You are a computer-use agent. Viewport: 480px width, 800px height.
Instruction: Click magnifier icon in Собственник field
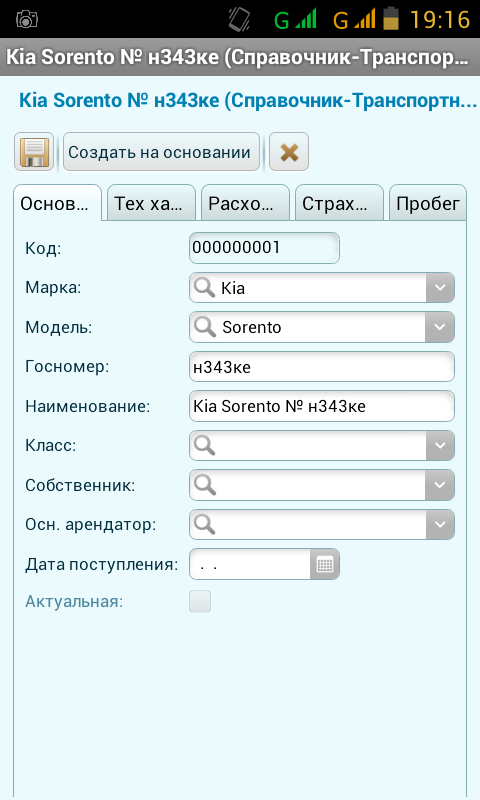pos(205,485)
